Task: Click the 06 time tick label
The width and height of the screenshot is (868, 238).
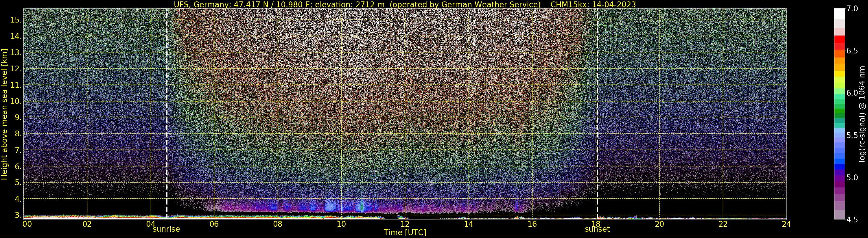Action: click(214, 224)
